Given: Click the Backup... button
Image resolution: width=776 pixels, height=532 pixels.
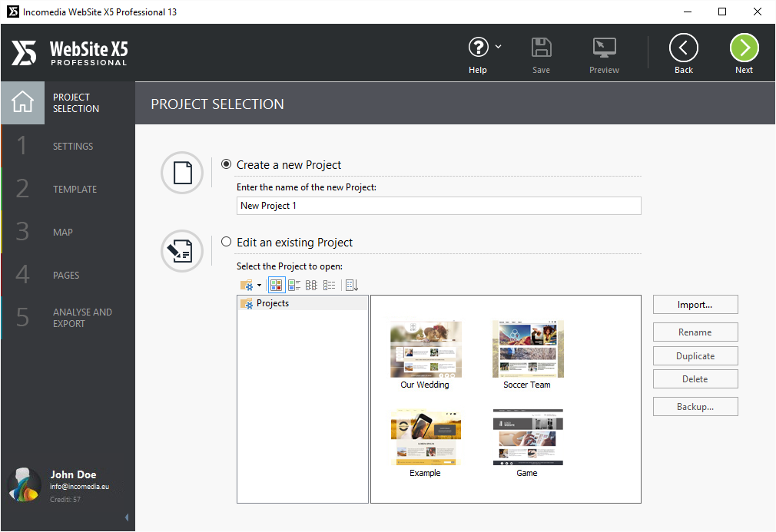Looking at the screenshot, I should [695, 407].
